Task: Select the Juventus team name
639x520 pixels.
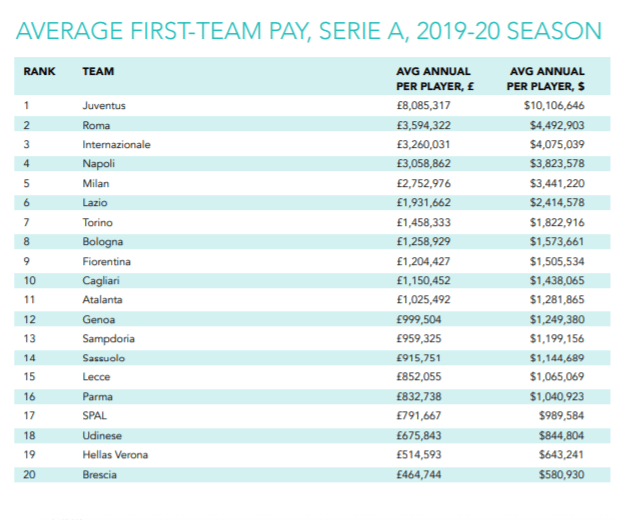Action: tap(106, 105)
